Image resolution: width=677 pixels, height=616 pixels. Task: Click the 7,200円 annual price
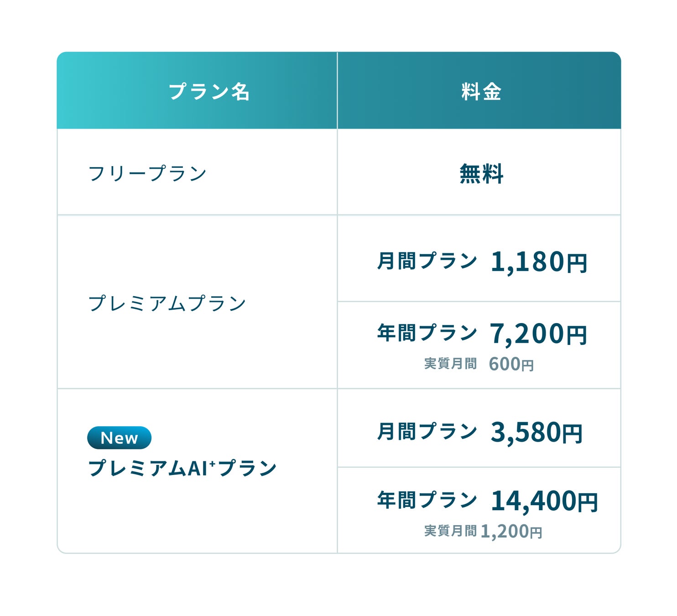tap(538, 334)
